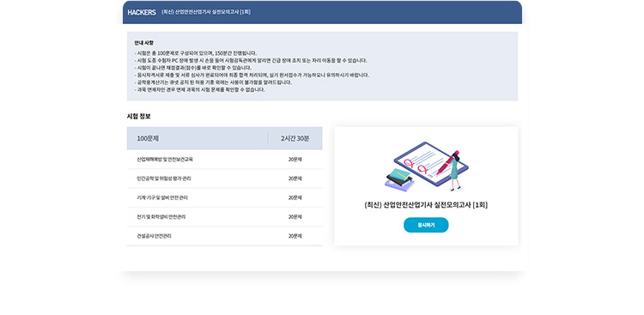Click 20문제 beside 인간공학 및 위험성 평가

pos(295,179)
